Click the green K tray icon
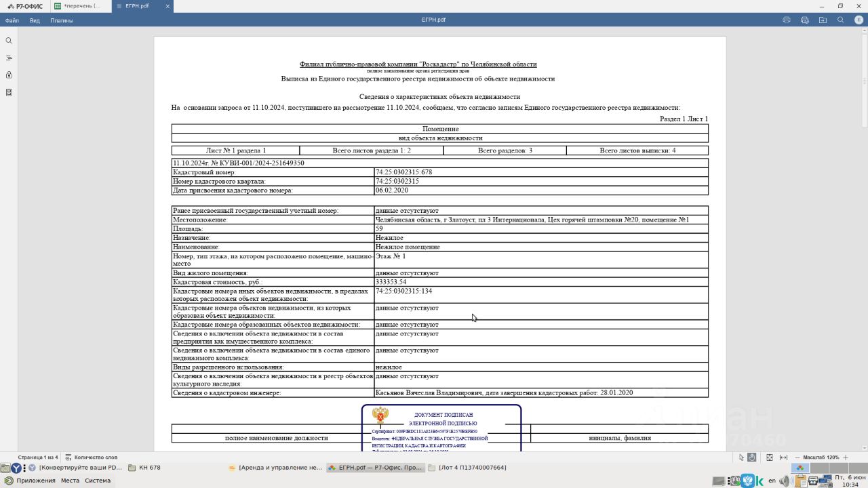This screenshot has width=868, height=488. coord(760,481)
